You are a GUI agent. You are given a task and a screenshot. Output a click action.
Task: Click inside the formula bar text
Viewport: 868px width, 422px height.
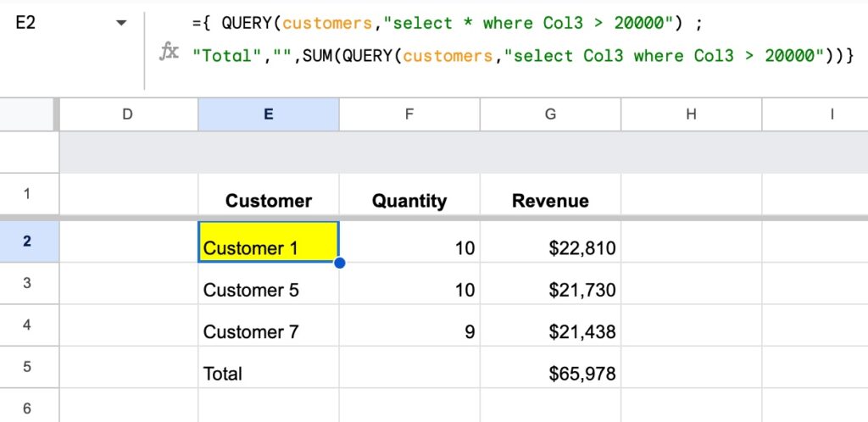[x=509, y=38]
